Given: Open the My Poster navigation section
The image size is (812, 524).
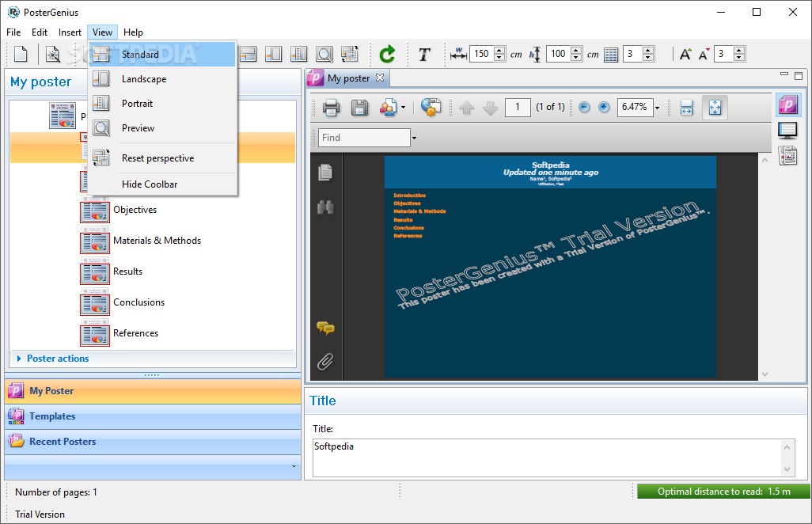Looking at the screenshot, I should [153, 391].
